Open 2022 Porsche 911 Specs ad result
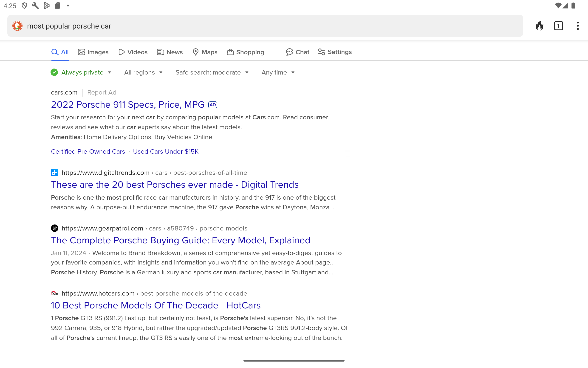This screenshot has width=588, height=368. (127, 105)
